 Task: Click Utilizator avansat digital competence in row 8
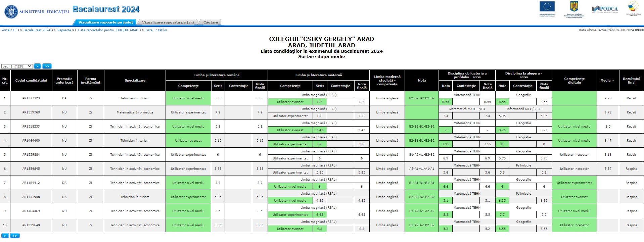click(574, 197)
